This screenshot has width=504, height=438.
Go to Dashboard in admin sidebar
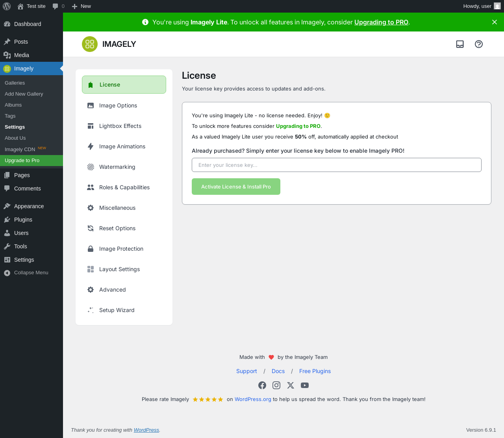(x=31, y=24)
